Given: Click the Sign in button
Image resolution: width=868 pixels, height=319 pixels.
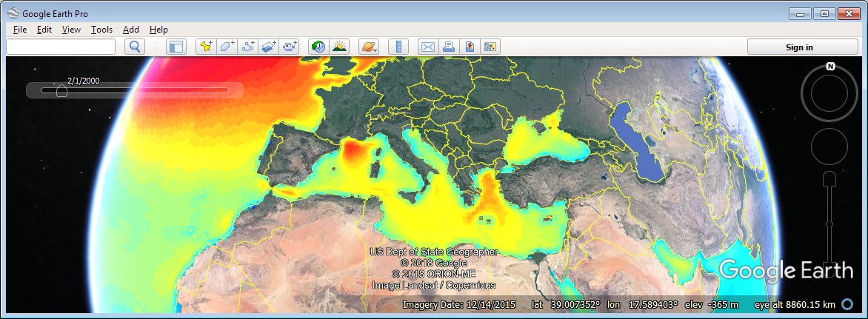Looking at the screenshot, I should [799, 47].
